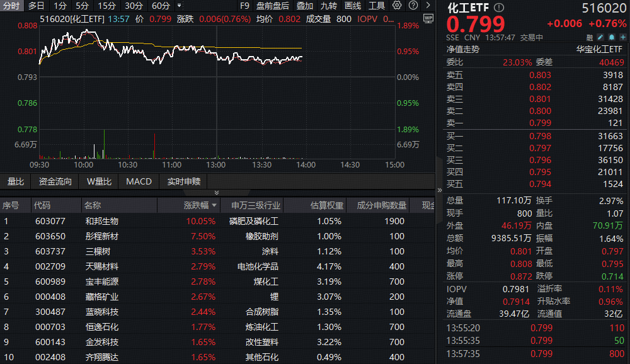Open the 工具 tools menu

click(x=376, y=6)
